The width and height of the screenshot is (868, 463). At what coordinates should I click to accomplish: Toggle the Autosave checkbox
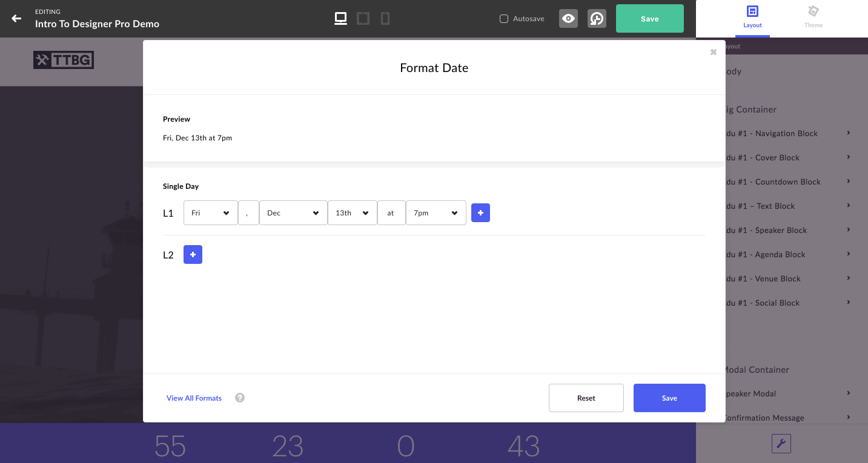point(504,19)
